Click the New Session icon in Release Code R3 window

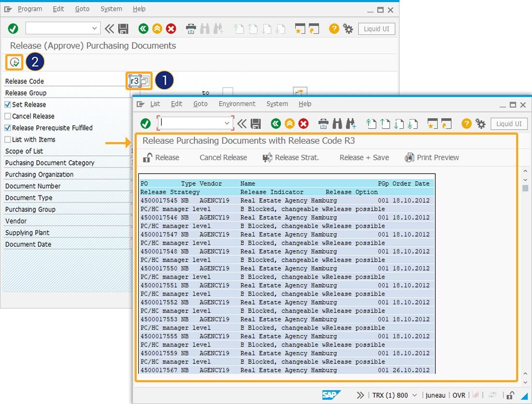tap(432, 123)
